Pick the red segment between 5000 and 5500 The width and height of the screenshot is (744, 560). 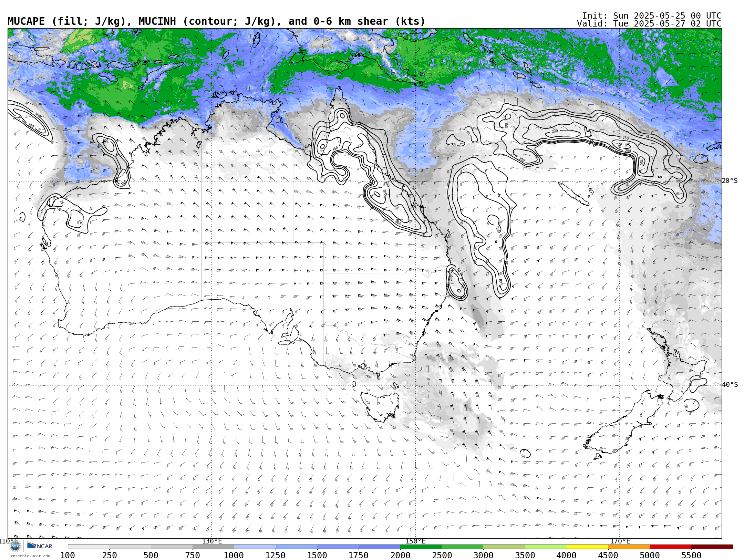click(670, 547)
